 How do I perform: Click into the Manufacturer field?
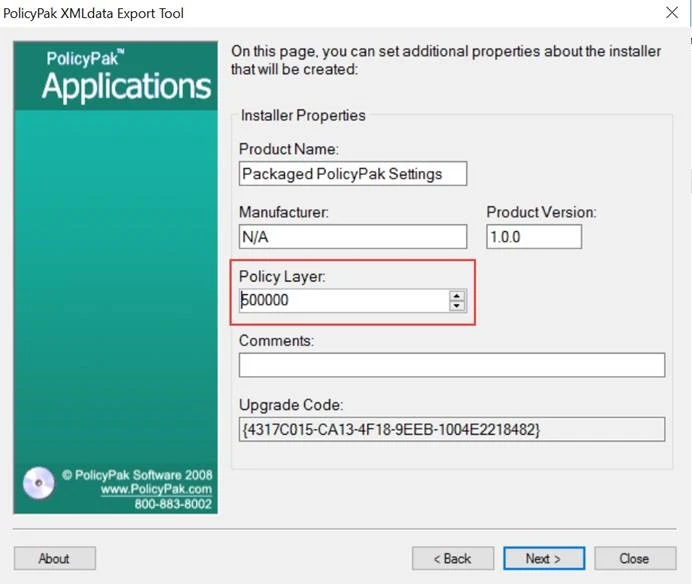[352, 236]
